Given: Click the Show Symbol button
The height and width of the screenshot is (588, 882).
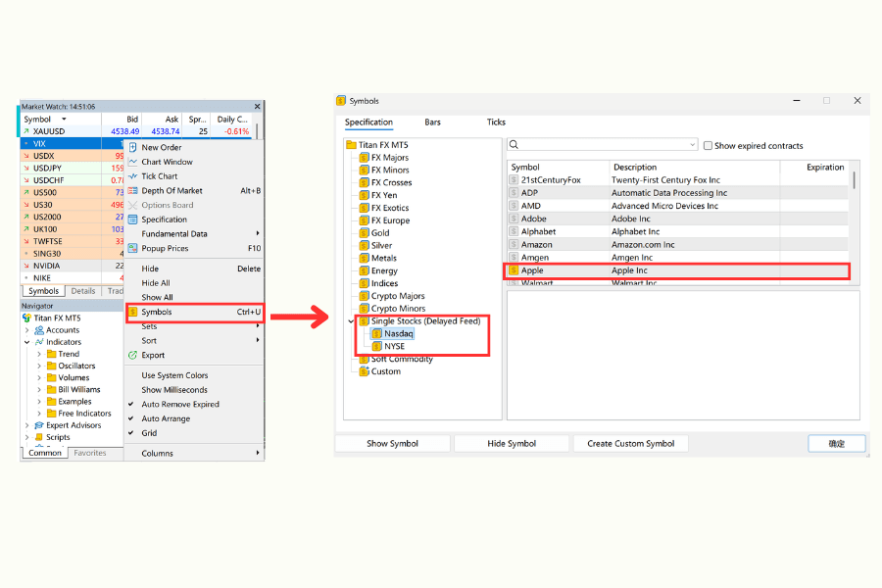Looking at the screenshot, I should click(392, 443).
